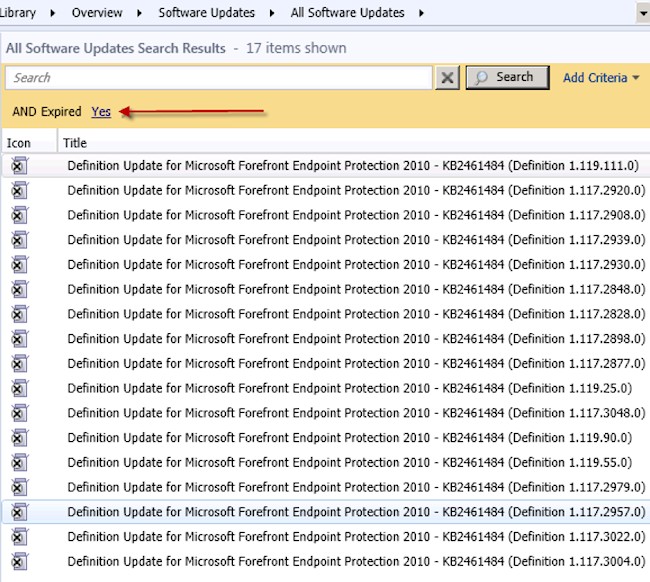Open the Add Criteria dropdown
Screen dimensions: 650x582
(x=601, y=78)
